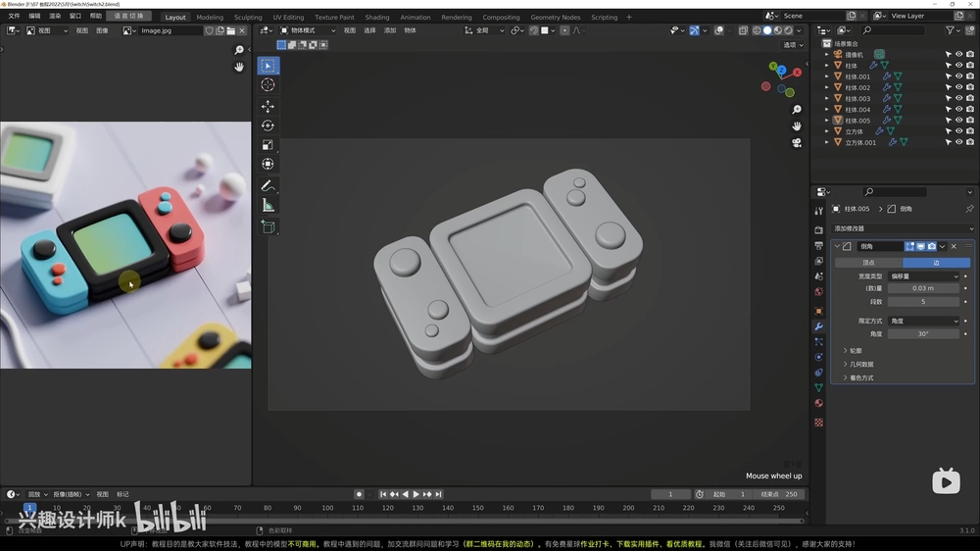Switch to the Shading workspace tab
The width and height of the screenshot is (980, 551).
click(x=377, y=17)
